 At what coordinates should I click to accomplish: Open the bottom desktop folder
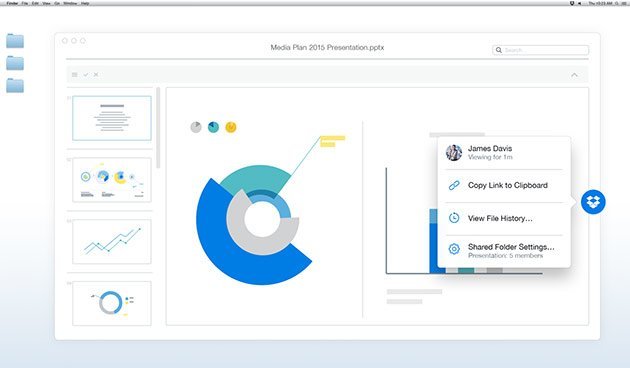tap(15, 85)
